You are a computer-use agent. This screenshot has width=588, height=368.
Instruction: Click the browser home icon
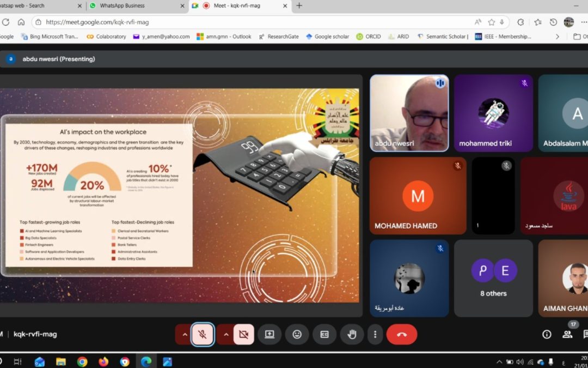pos(21,22)
